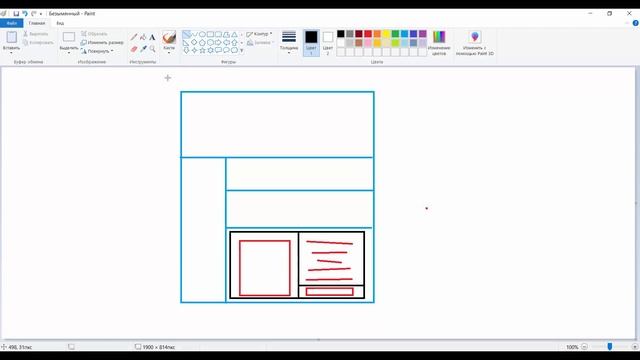Open the File (Файл) menu
The image size is (640, 360).
click(11, 23)
